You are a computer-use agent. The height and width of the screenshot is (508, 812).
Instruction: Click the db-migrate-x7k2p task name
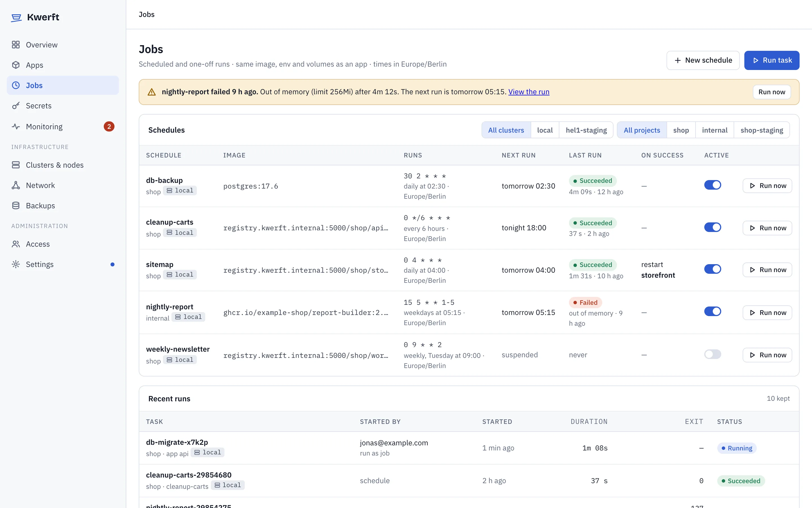point(177,442)
